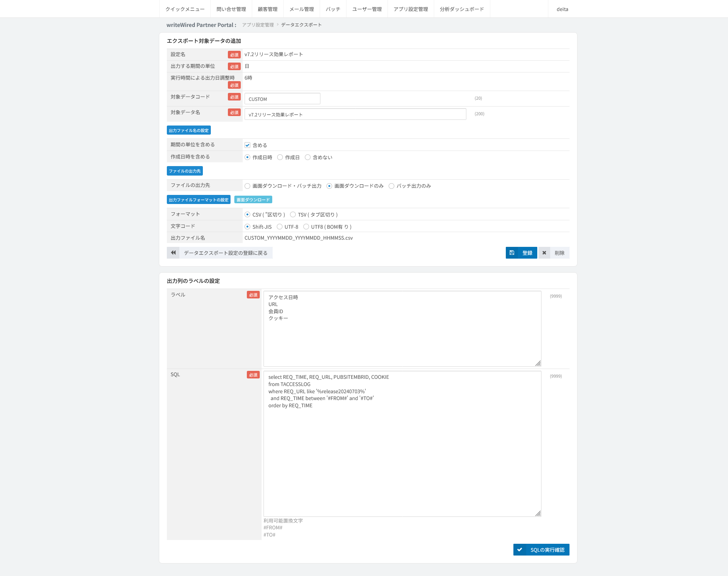Click #FROM# replacement text

273,527
